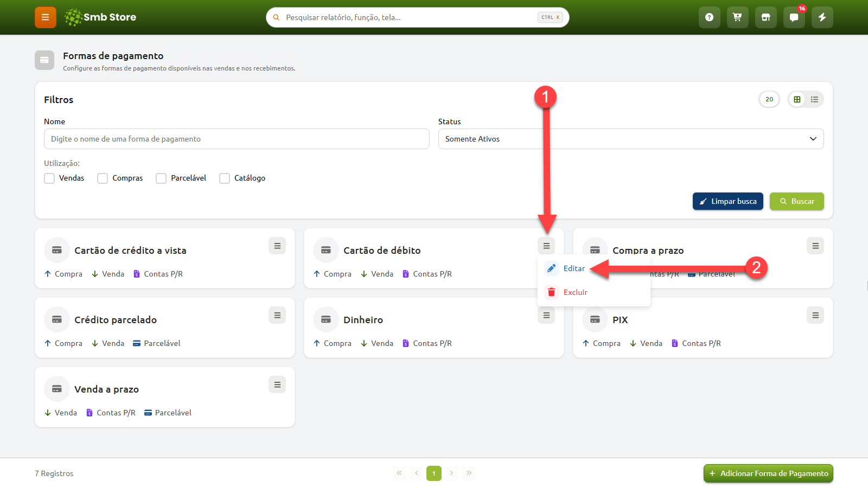The image size is (868, 488).
Task: Open the shopping cart icon
Action: tap(738, 17)
